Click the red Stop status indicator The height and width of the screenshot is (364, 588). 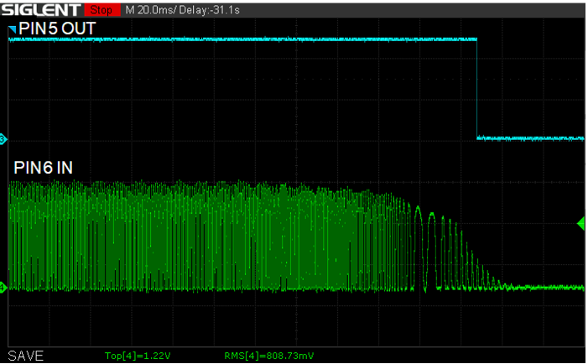pyautogui.click(x=102, y=10)
